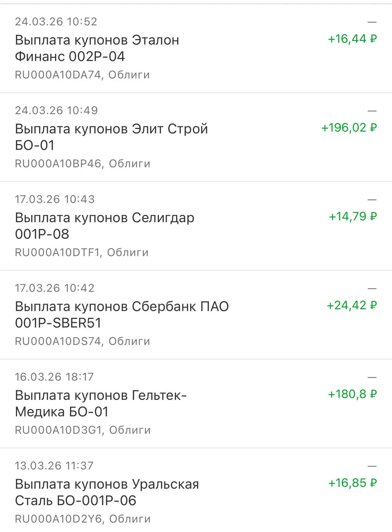Tap the +16,85 ₽ amount

point(352,483)
